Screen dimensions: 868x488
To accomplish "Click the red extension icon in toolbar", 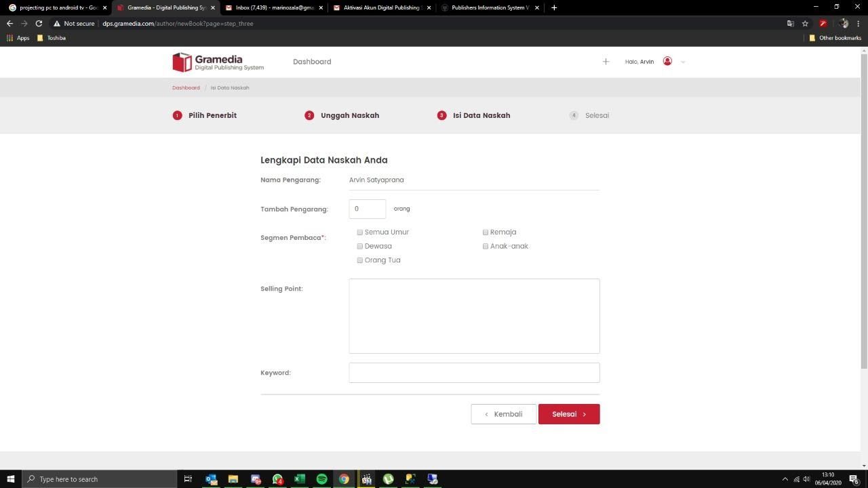I will tap(823, 23).
